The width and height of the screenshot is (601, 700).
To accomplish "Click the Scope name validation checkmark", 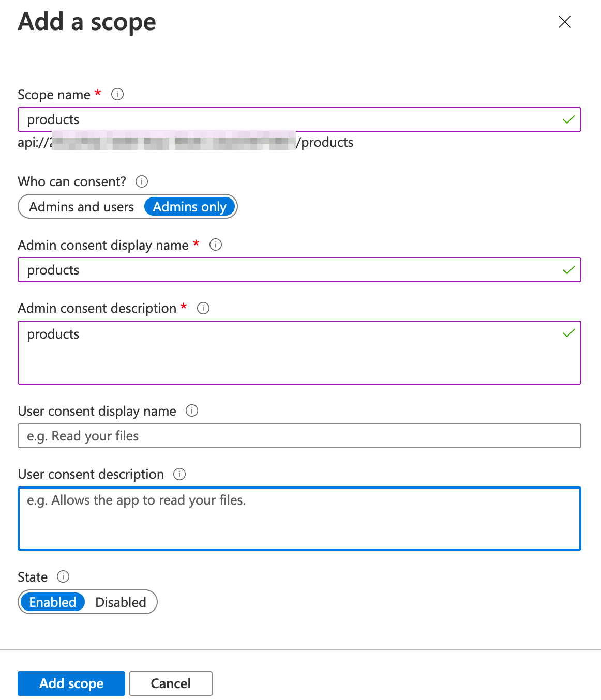I will click(x=569, y=119).
